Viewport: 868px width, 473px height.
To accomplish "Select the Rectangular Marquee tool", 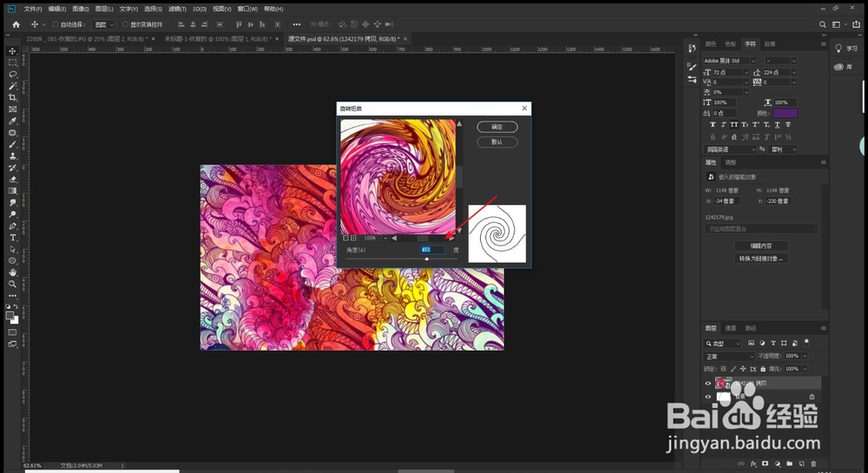I will click(x=12, y=62).
